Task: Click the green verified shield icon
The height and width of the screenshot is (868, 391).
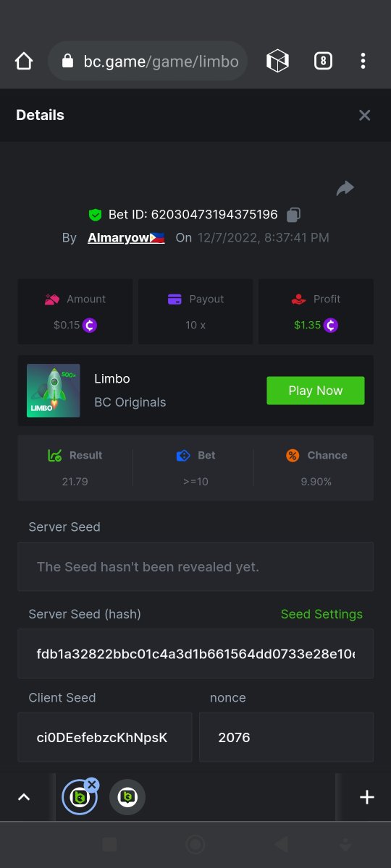Action: point(95,215)
